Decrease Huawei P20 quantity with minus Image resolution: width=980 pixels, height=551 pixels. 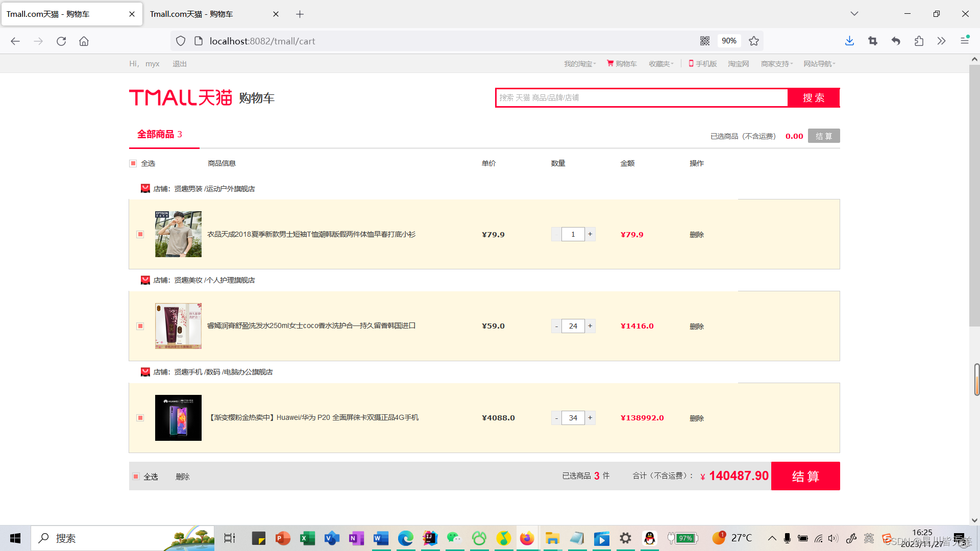pos(556,418)
